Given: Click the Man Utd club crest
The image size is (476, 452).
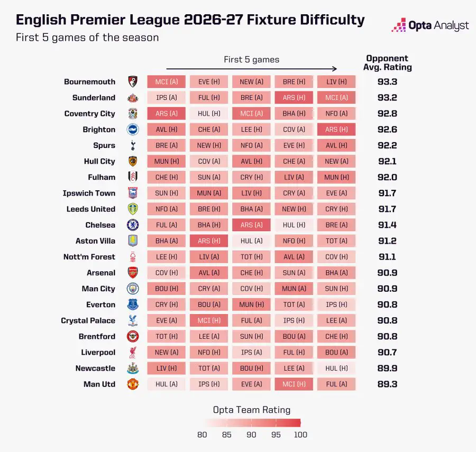Looking at the screenshot, I should [133, 384].
